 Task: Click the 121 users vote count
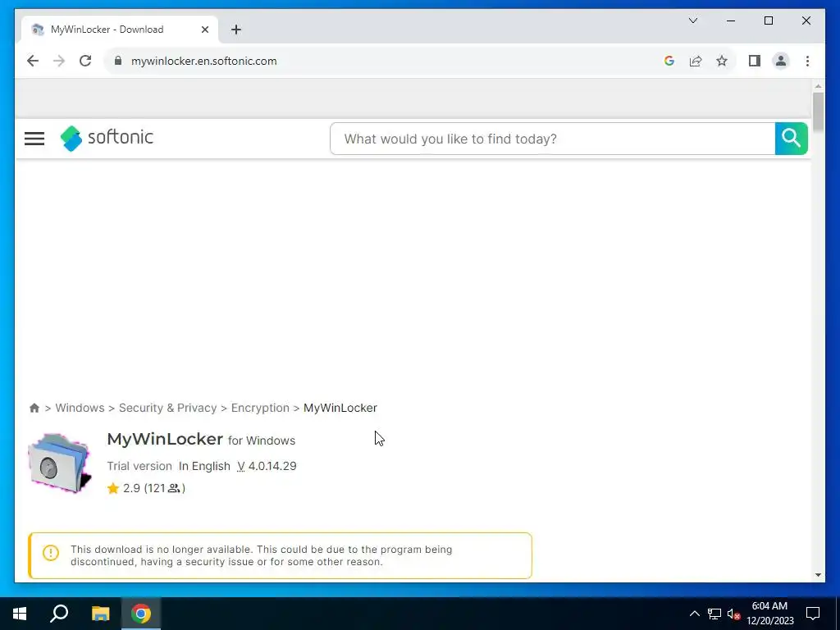tap(164, 488)
